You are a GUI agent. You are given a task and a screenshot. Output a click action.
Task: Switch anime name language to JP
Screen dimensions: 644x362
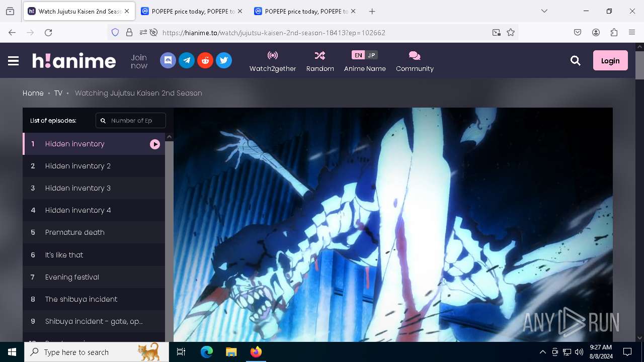click(x=371, y=55)
